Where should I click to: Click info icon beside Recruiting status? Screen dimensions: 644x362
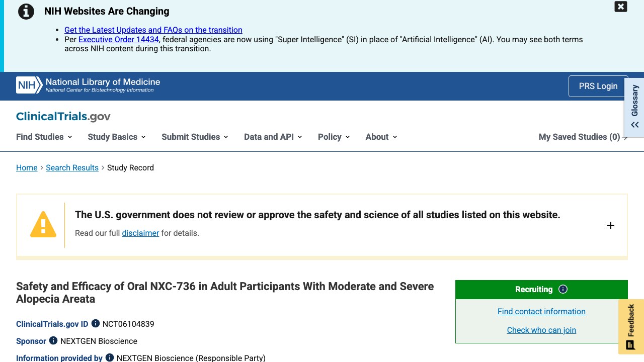tap(563, 289)
